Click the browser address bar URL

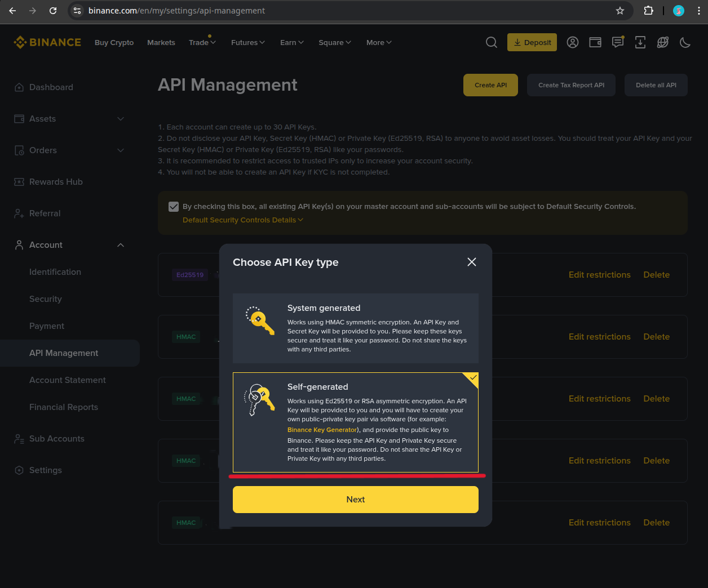[176, 11]
